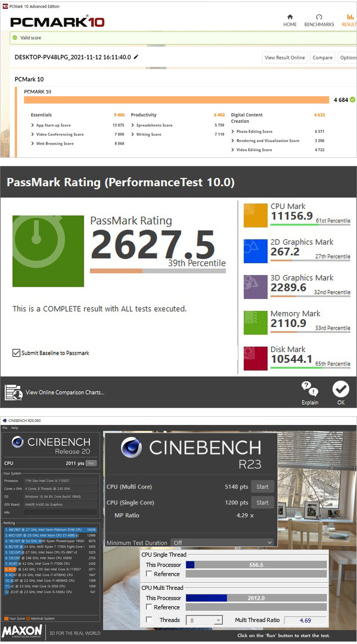Click the Options button in PCMark

point(347,58)
